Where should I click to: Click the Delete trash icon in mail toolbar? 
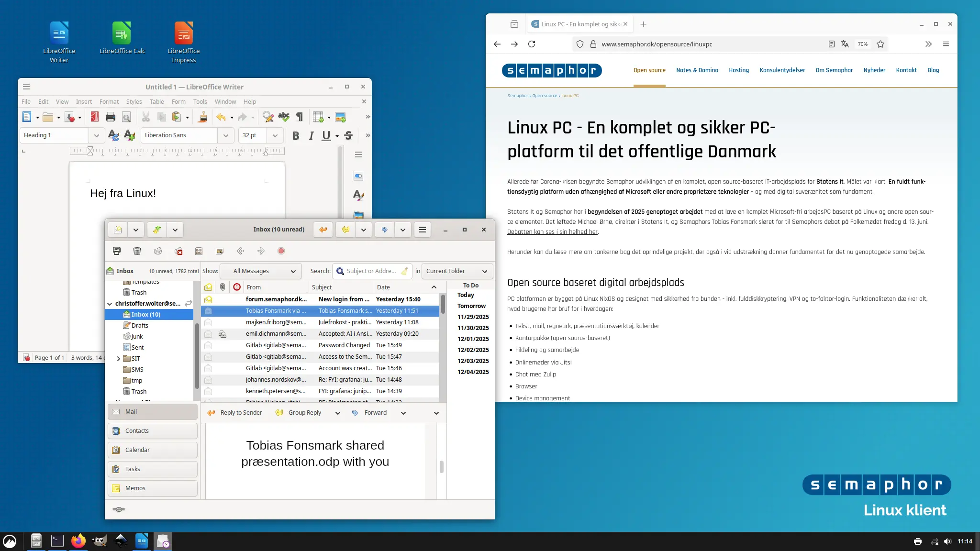click(x=137, y=251)
